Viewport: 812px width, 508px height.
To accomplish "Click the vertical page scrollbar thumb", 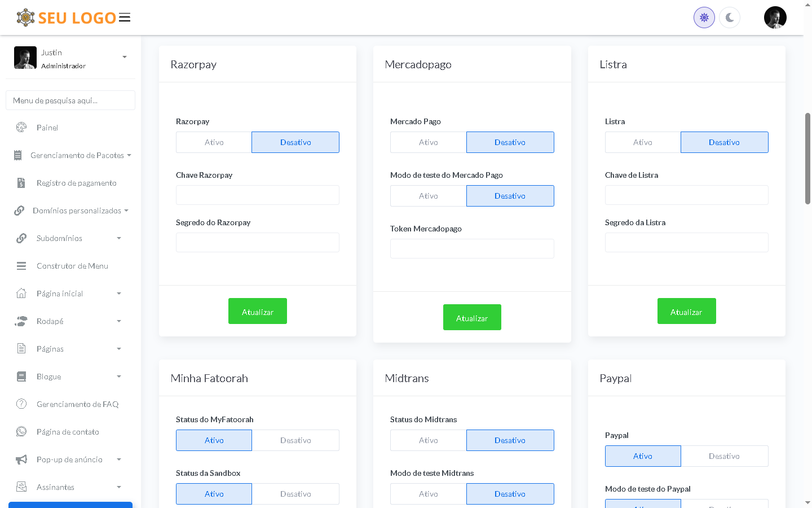I will pos(807,158).
